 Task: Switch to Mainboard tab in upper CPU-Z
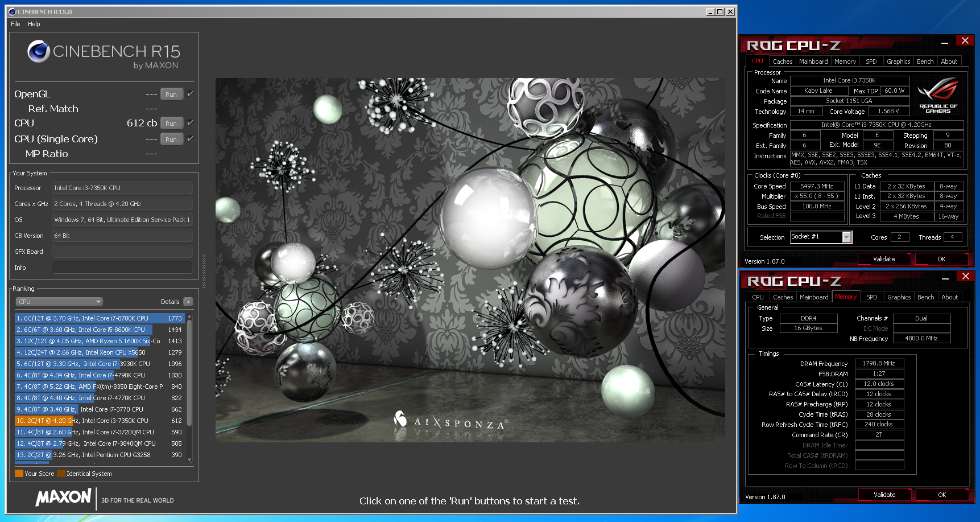click(813, 61)
